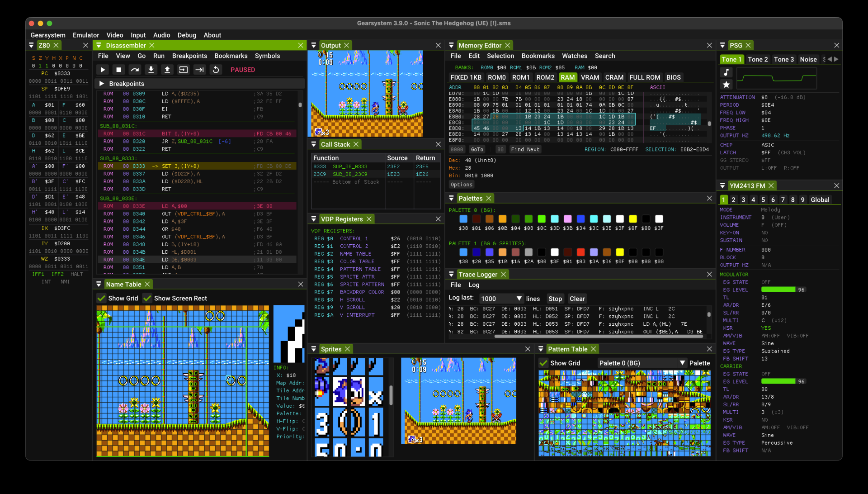Image resolution: width=868 pixels, height=494 pixels.
Task: Click the Step Out up-arrow icon
Action: click(167, 70)
